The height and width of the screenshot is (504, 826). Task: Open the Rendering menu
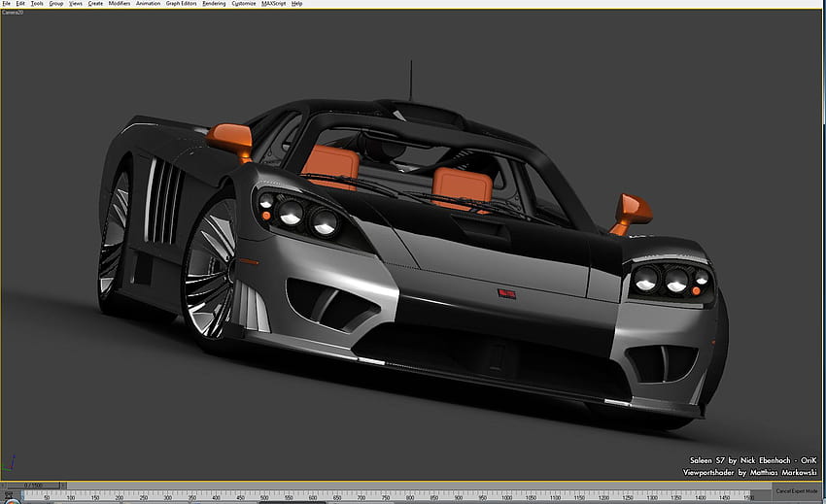tap(214, 3)
